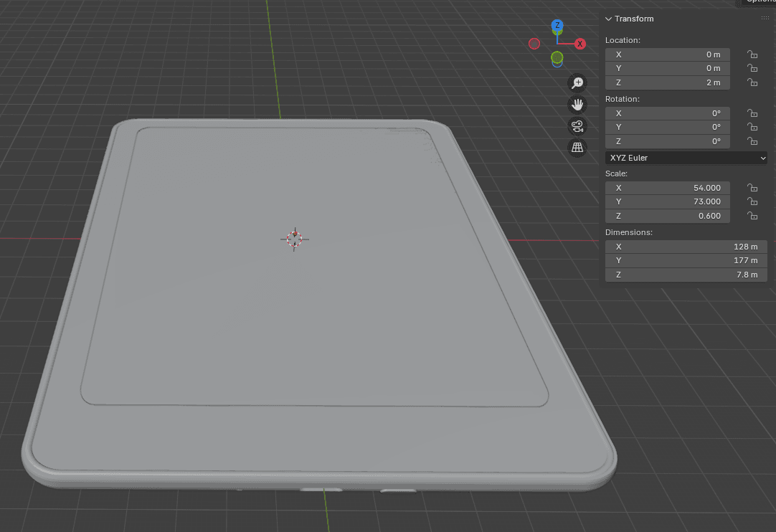Viewport: 776px width, 532px height.
Task: Click the Dimensions Z field showing 7.8 m
Action: (686, 275)
